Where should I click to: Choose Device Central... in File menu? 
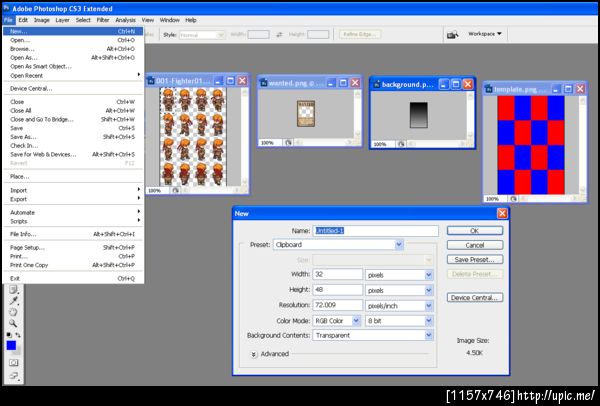point(73,88)
